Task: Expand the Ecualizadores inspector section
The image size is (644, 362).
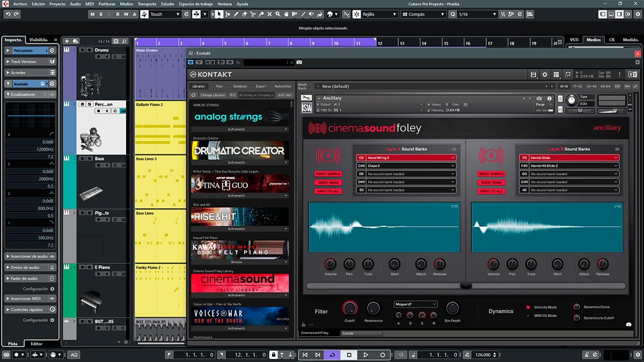Action: point(30,94)
